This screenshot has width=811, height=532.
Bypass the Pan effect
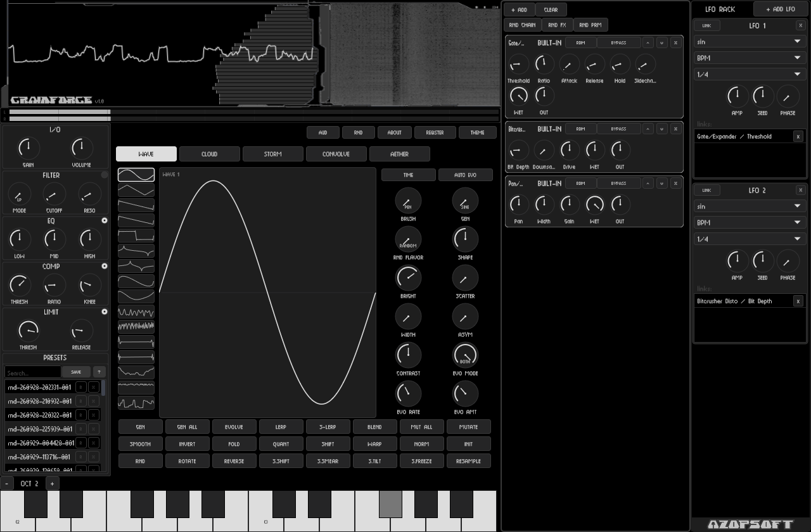618,183
